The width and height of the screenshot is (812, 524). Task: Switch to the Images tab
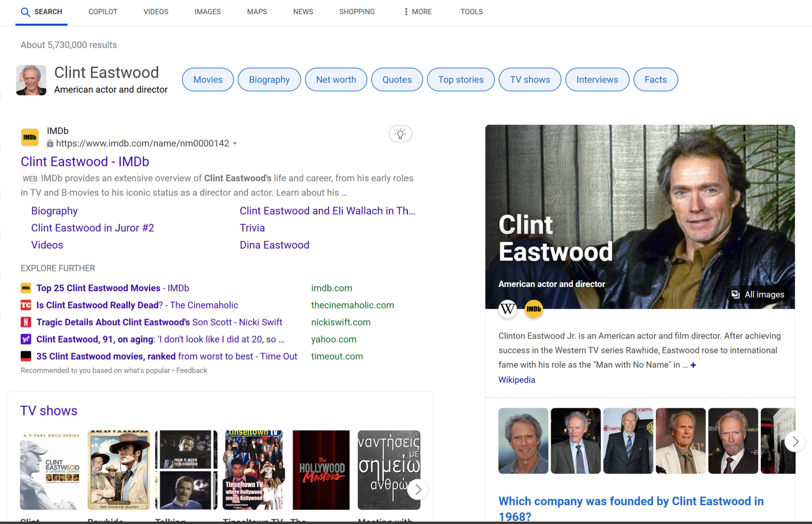coord(208,12)
